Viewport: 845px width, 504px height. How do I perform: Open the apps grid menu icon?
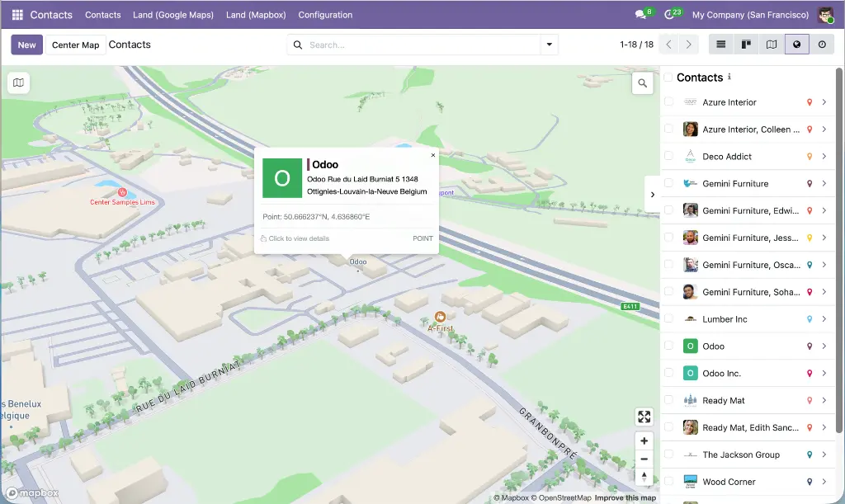(x=17, y=15)
